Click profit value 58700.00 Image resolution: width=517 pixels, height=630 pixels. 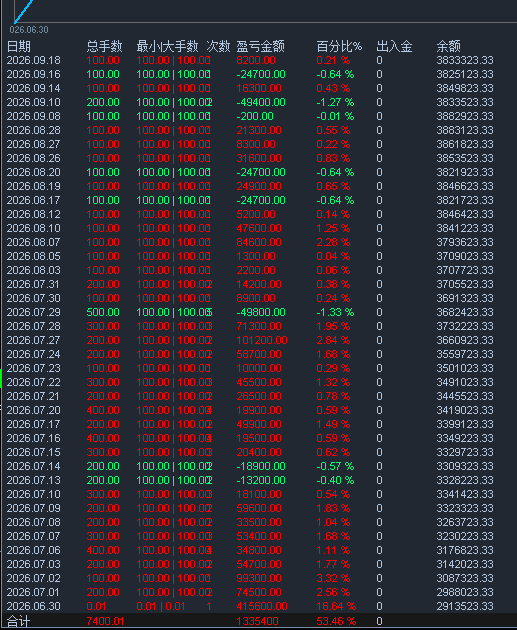[x=259, y=354]
